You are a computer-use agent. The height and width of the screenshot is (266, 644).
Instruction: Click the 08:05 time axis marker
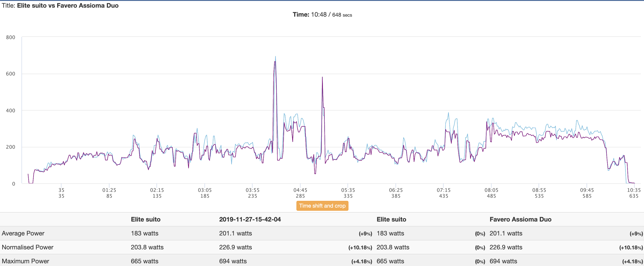click(491, 190)
